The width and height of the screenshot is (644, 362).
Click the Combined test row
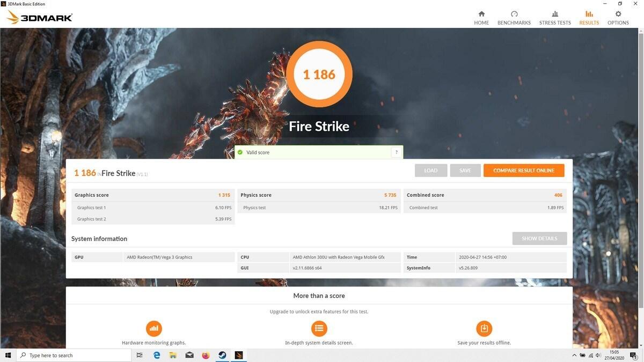485,208
